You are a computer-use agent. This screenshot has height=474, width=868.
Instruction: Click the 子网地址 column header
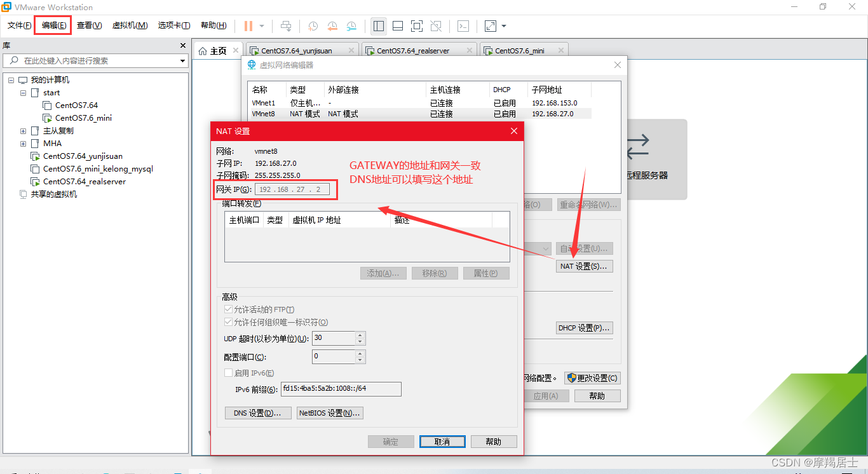(x=559, y=90)
